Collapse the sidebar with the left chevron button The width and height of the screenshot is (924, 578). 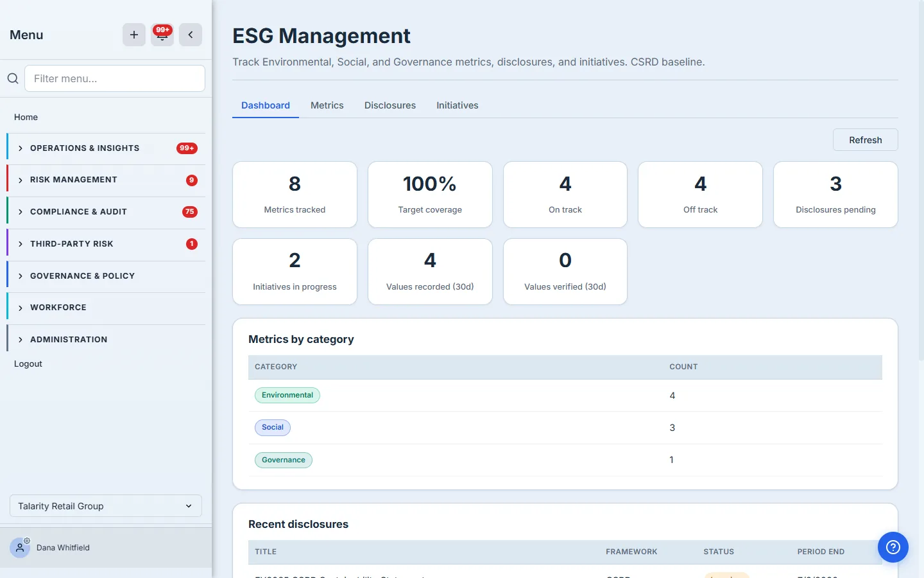[191, 35]
